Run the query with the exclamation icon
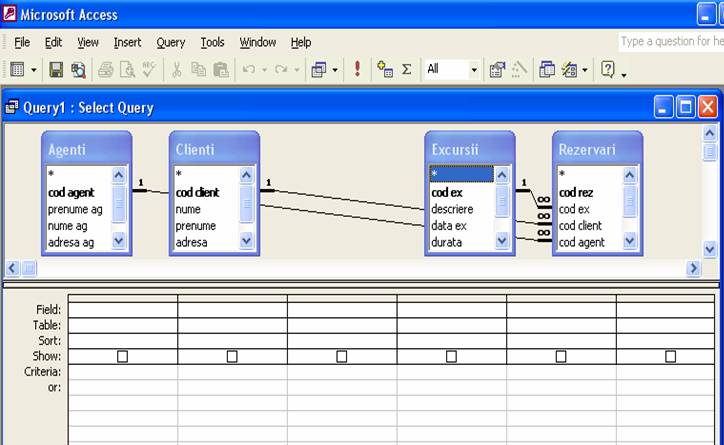Viewport: 724px width, 445px height. (357, 70)
